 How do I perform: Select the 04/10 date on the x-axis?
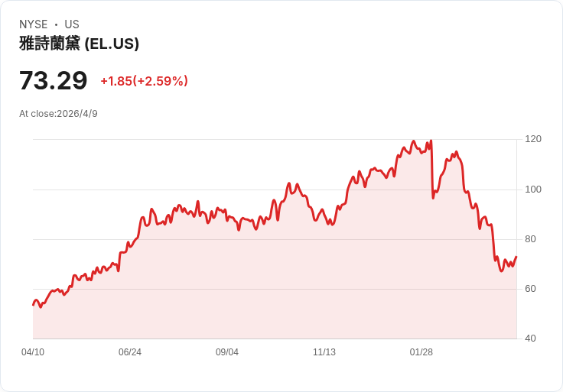point(33,352)
